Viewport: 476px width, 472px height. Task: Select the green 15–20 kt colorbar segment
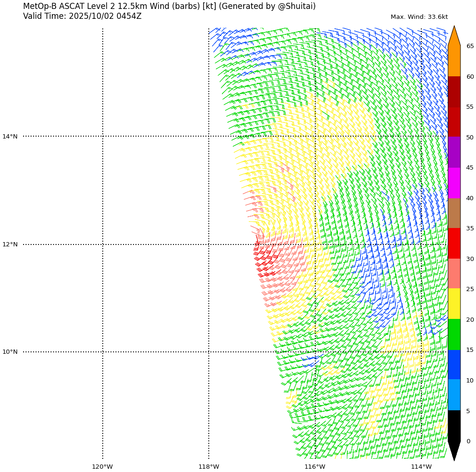pos(454,334)
